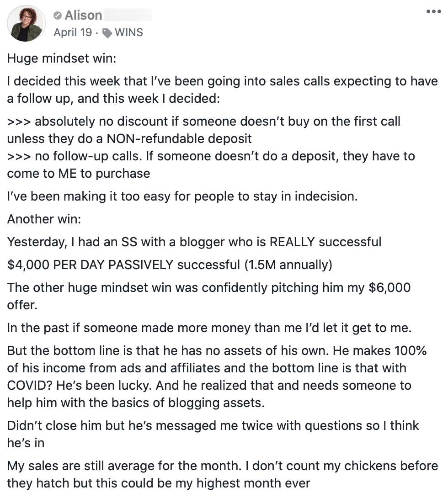Click the tag icon before WINS
This screenshot has height=498, width=448.
[107, 33]
